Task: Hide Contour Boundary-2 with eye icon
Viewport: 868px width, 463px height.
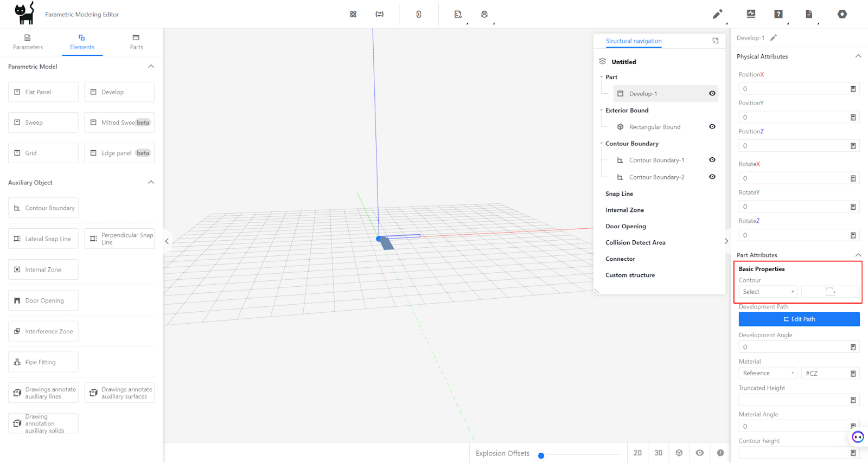Action: [x=712, y=177]
